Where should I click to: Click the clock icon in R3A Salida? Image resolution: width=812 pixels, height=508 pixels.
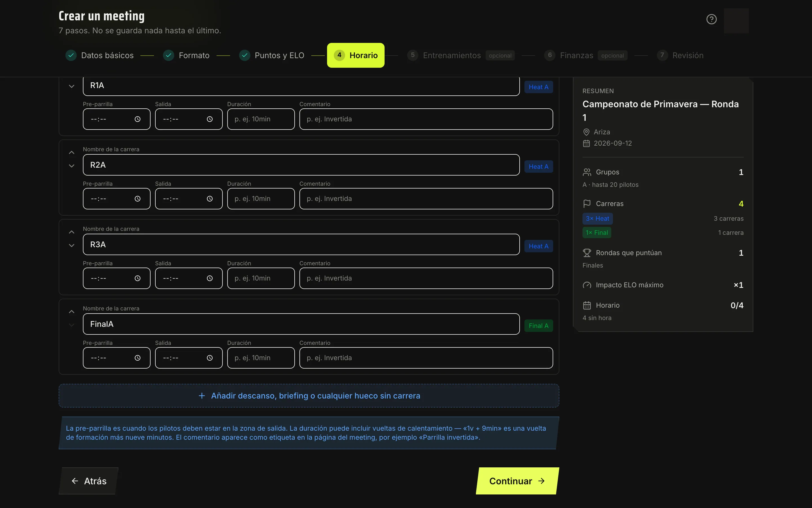coord(210,278)
